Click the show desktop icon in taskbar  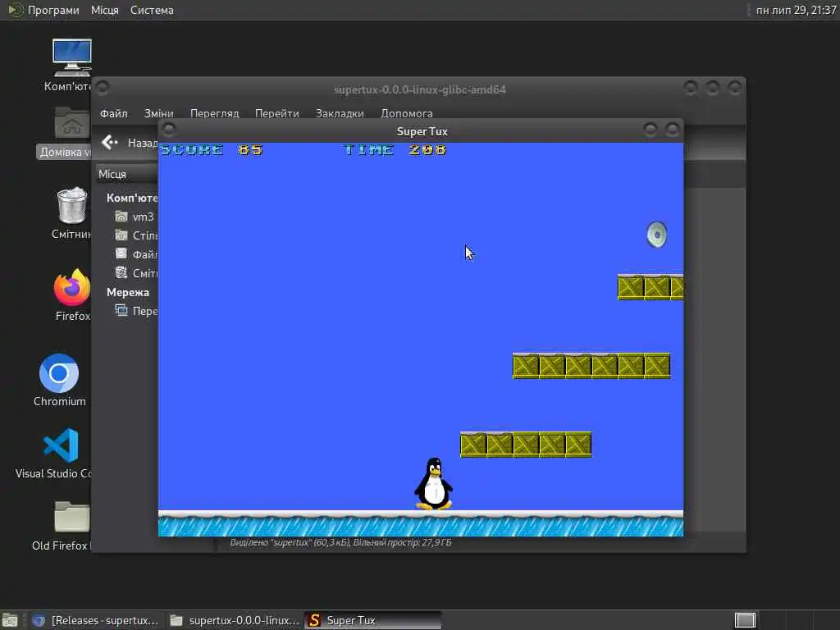click(x=10, y=620)
